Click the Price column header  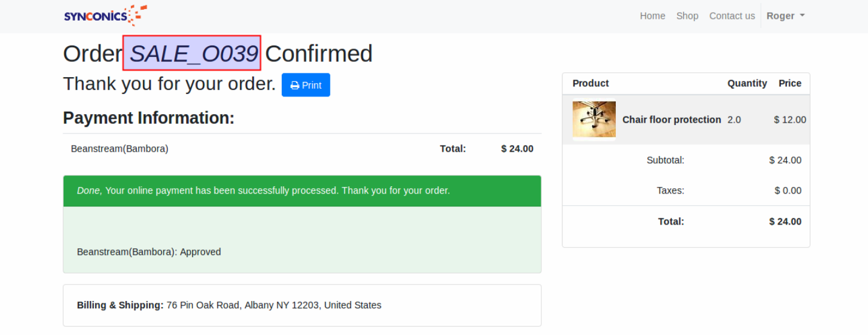pyautogui.click(x=790, y=83)
